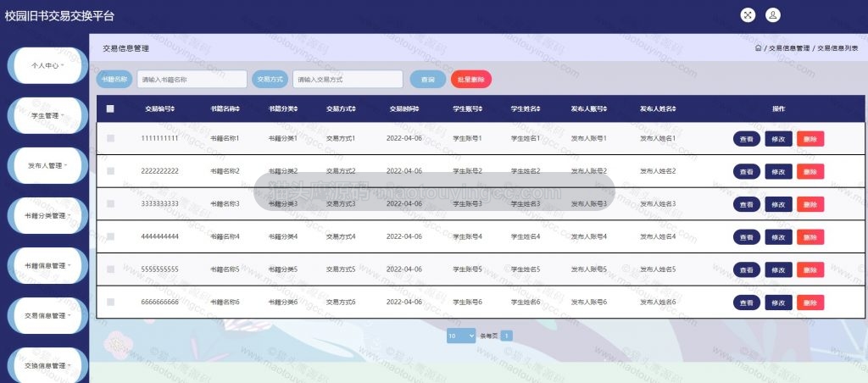The image size is (868, 383).
Task: Select checkbox for row 4444444444
Action: (110, 236)
